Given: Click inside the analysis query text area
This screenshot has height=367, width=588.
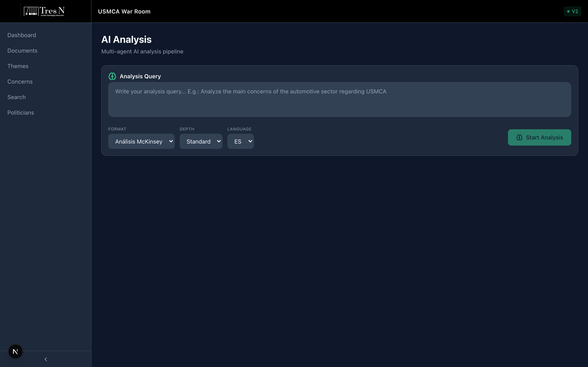Looking at the screenshot, I should pos(339,99).
